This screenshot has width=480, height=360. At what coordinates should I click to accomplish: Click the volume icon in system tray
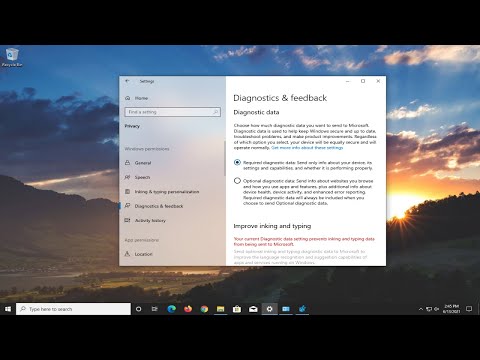(x=437, y=309)
